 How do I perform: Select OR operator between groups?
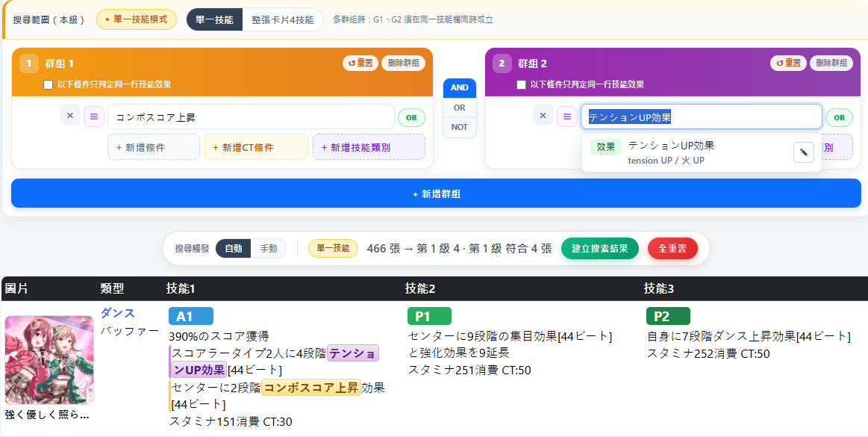click(460, 108)
